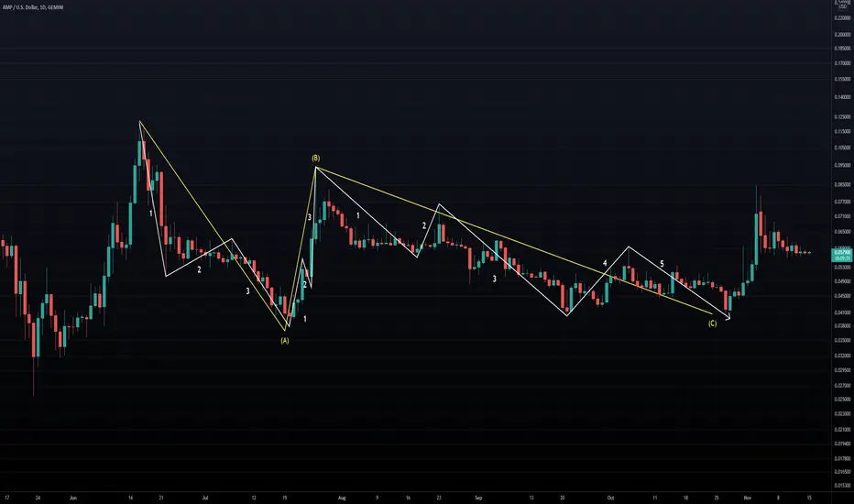Click the 0.021000 price axis label

843,430
